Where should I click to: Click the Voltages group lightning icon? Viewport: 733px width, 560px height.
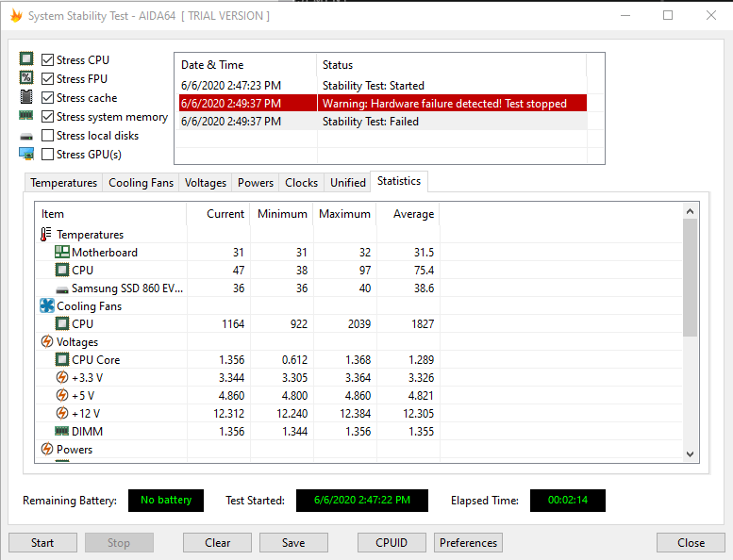(47, 341)
